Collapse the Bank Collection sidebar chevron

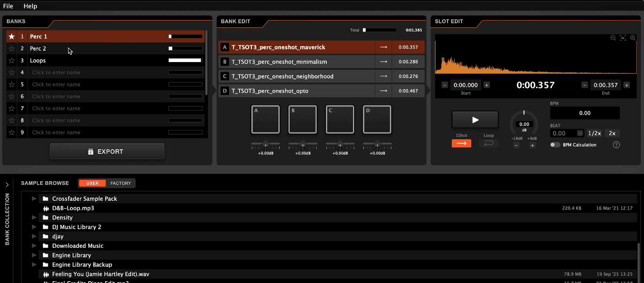7,185
